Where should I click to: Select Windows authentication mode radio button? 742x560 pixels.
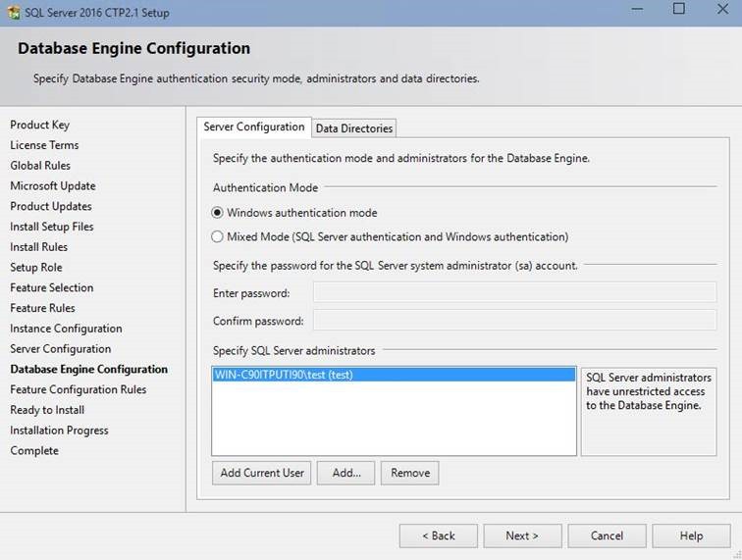217,213
